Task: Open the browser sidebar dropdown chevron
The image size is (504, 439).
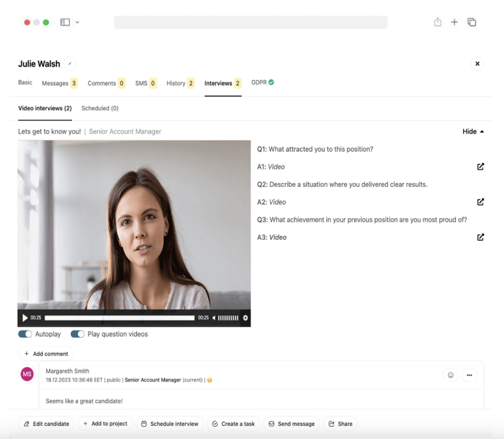Action: (x=77, y=22)
